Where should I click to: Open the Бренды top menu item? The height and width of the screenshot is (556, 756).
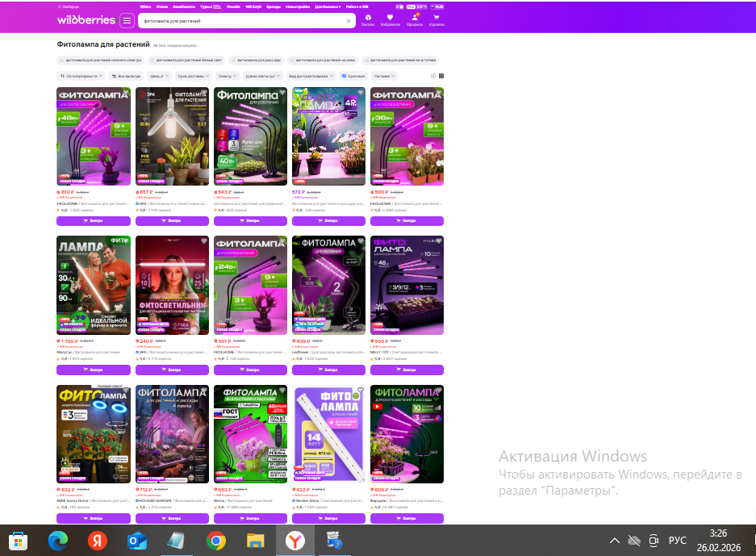click(x=274, y=6)
